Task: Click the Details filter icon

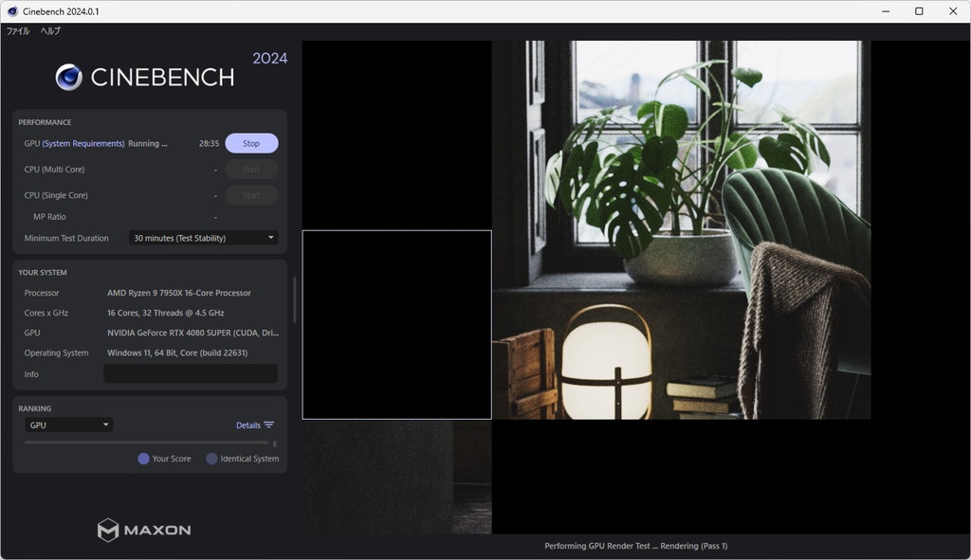Action: 268,425
